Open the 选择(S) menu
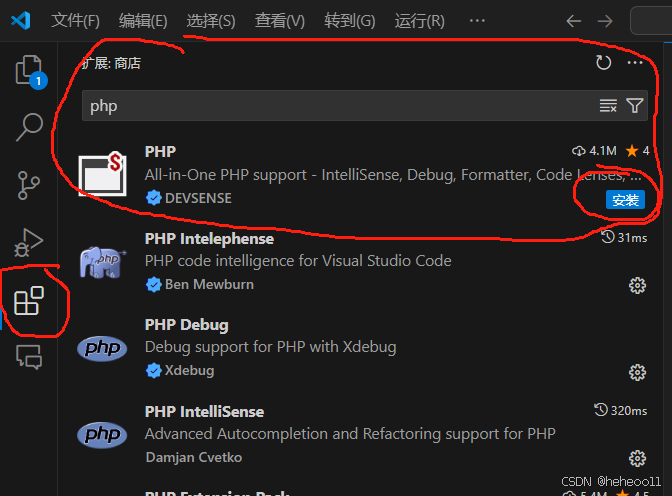Viewport: 672px width, 496px height. click(x=211, y=21)
